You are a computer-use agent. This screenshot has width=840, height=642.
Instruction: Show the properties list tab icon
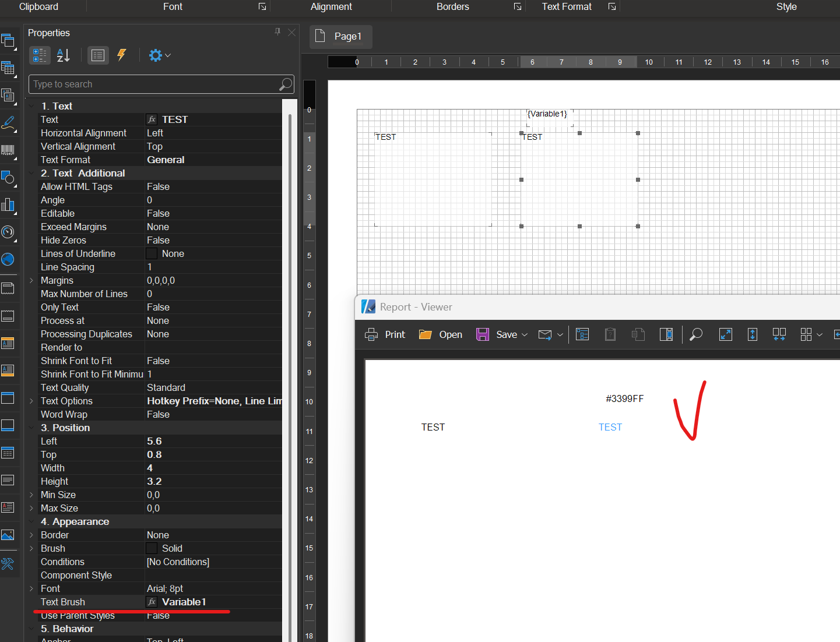[98, 55]
